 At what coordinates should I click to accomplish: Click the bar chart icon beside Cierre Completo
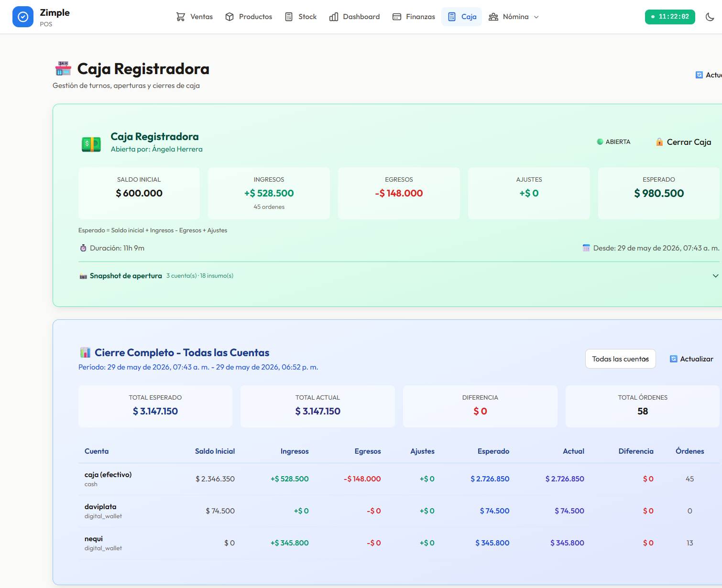coord(85,353)
